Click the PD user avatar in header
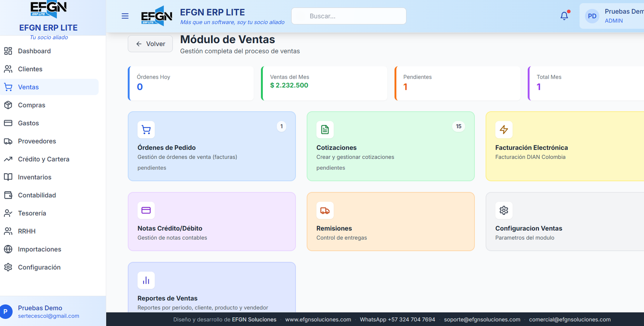 click(x=592, y=16)
